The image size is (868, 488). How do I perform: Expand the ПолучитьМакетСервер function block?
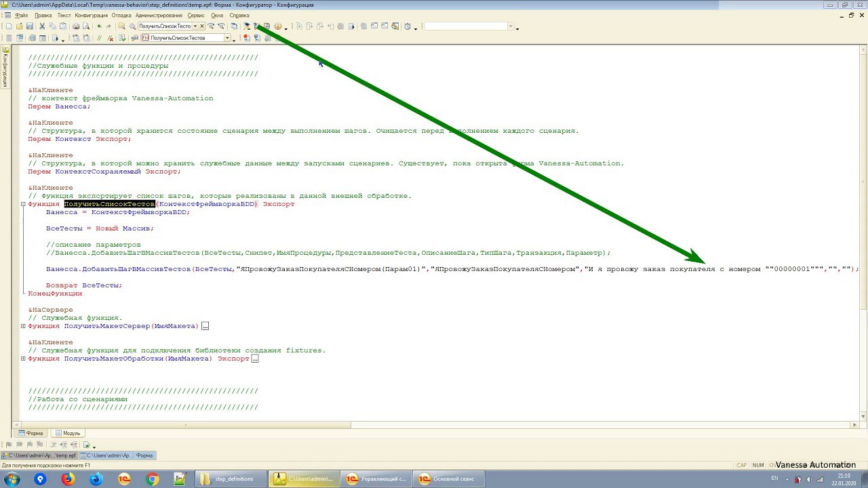pyautogui.click(x=23, y=326)
